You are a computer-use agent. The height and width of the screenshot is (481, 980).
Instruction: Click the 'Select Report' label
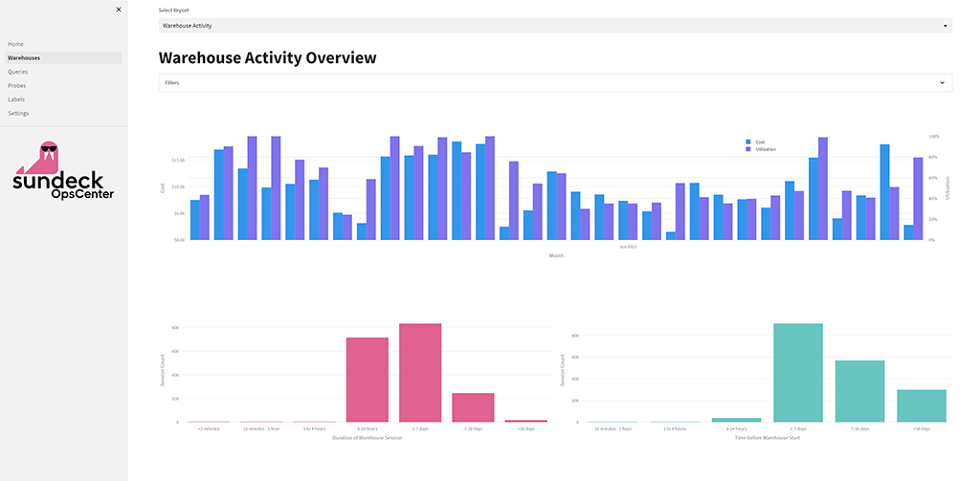click(x=174, y=11)
